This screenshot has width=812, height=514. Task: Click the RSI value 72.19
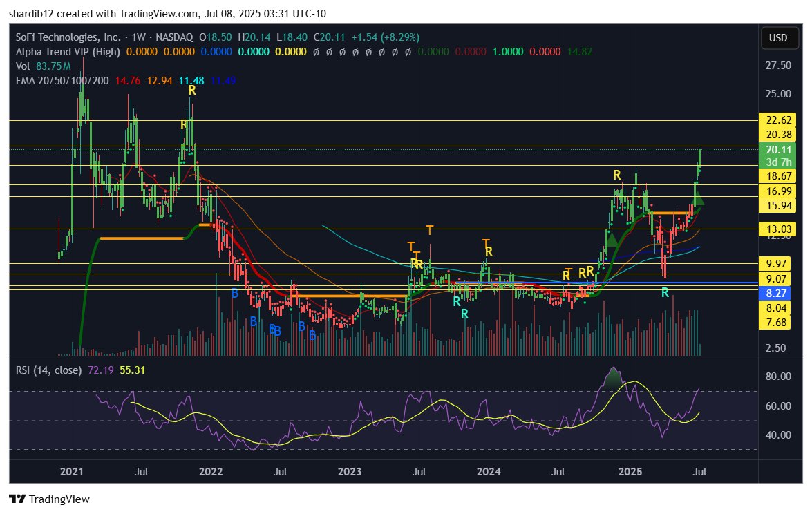(100, 370)
